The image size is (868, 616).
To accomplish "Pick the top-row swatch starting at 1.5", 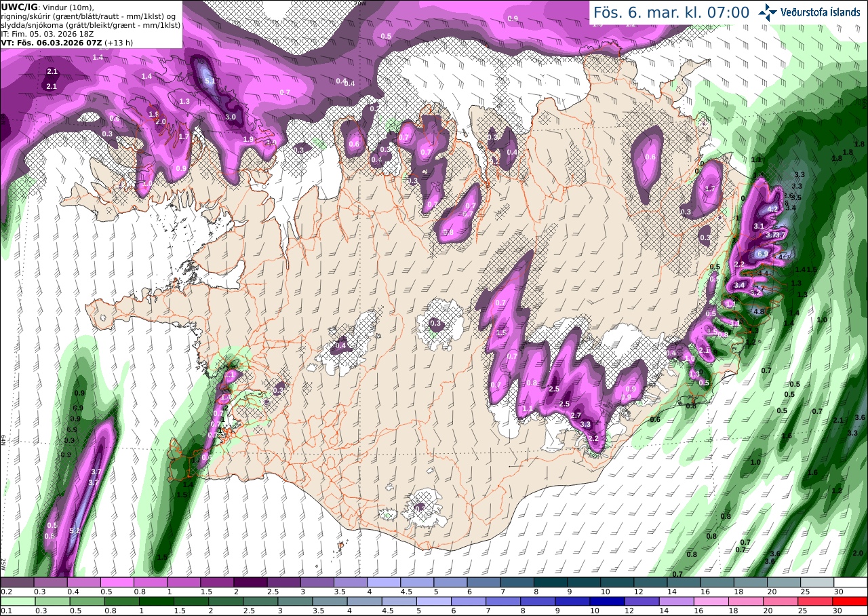I will 217,582.
